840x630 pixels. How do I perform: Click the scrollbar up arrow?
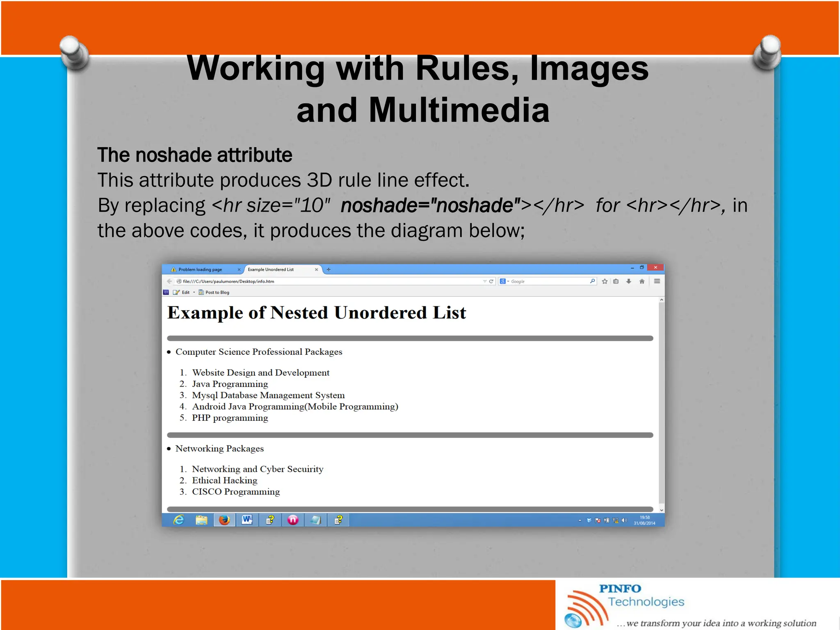[661, 300]
